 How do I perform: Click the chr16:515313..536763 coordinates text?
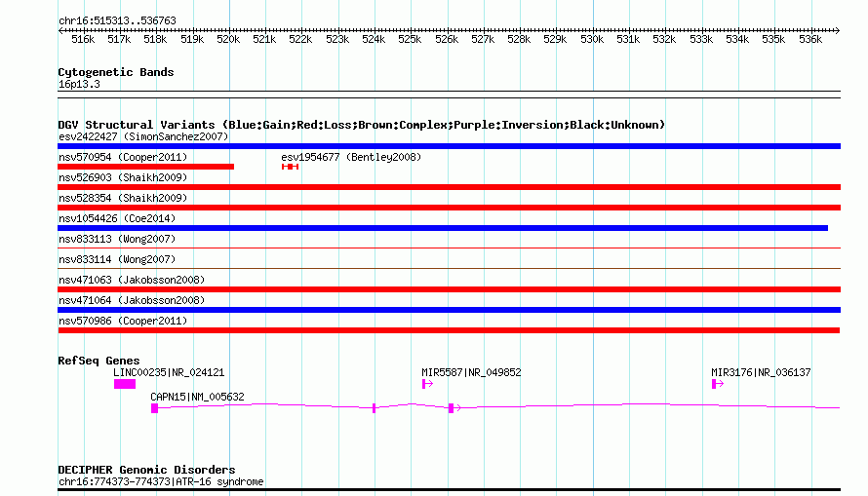coord(117,20)
